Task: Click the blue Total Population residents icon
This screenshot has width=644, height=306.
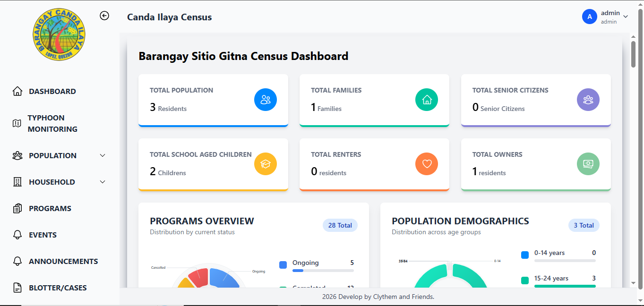Action: [x=265, y=100]
